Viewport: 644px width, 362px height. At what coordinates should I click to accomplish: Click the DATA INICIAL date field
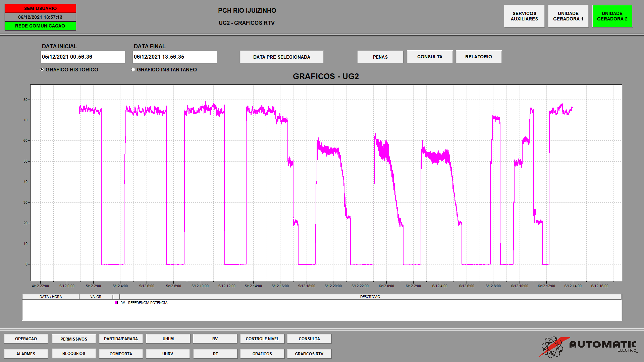tap(83, 57)
